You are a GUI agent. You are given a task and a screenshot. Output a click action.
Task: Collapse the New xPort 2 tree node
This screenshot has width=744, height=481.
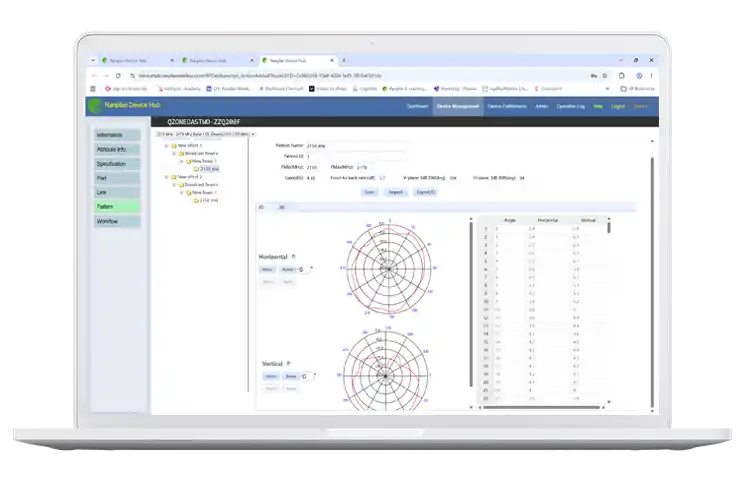166,177
